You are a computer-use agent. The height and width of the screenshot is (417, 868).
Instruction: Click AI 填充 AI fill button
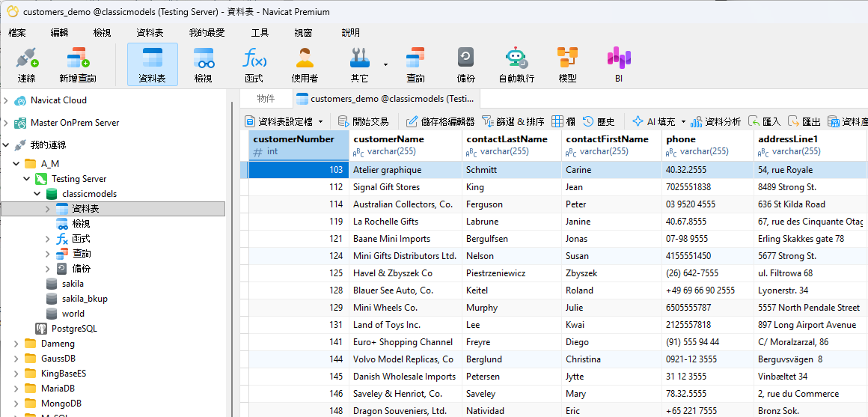654,121
